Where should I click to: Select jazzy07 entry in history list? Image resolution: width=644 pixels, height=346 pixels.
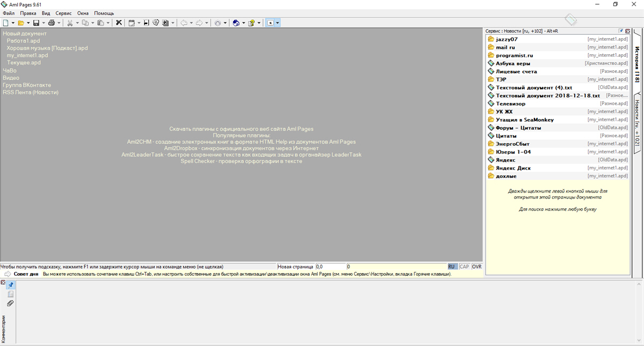[558, 39]
